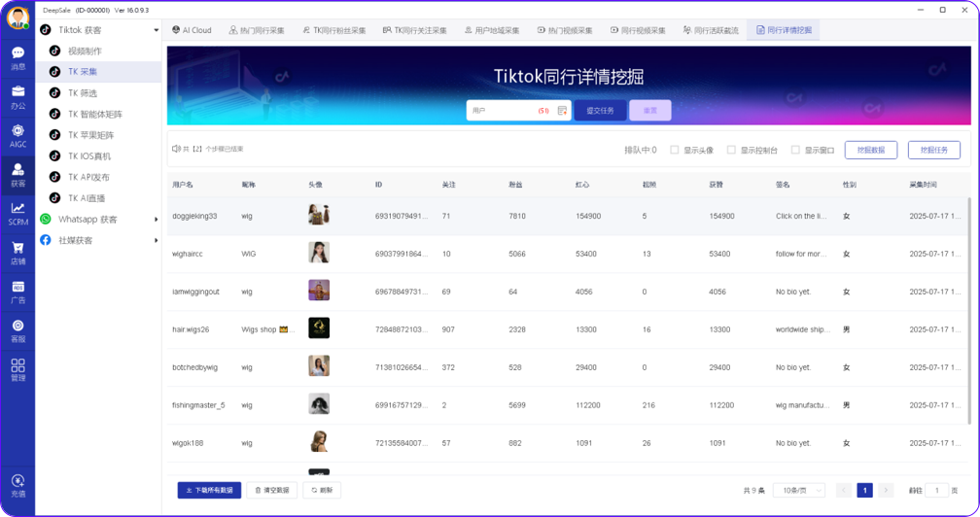Switch to the TK同行关注采集 tab
This screenshot has height=517, width=980.
[x=414, y=30]
